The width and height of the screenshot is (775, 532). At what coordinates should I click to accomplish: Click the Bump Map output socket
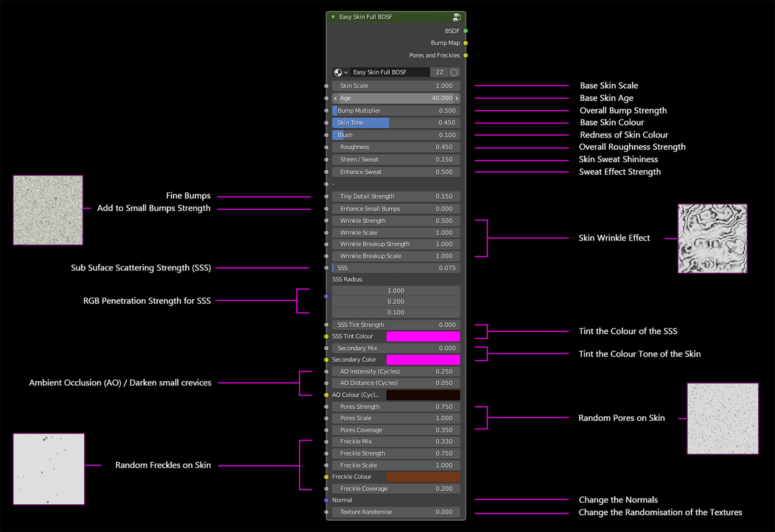point(465,43)
